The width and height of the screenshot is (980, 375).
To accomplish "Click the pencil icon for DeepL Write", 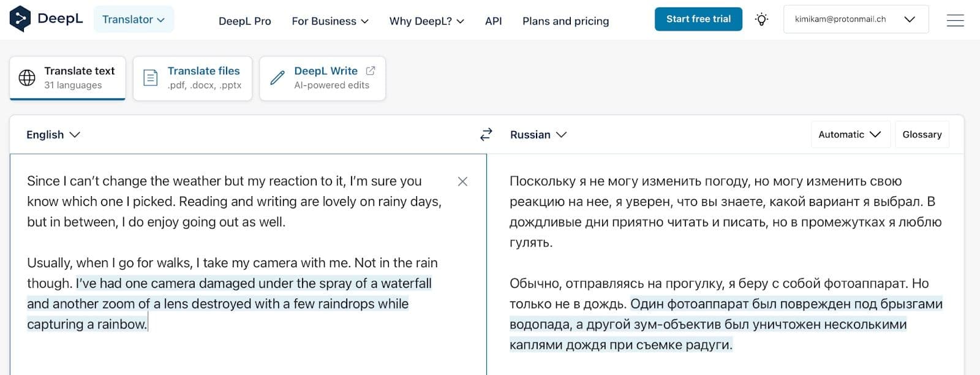I will tap(277, 78).
